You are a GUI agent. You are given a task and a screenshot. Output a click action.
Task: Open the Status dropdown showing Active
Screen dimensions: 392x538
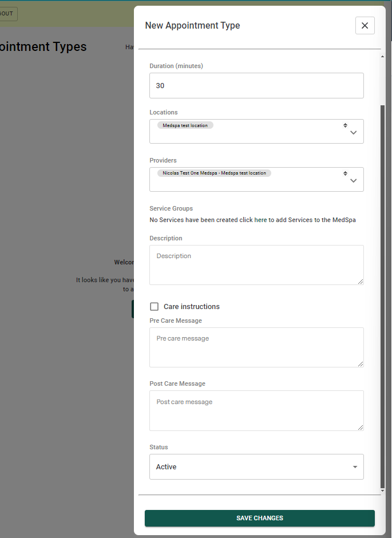[256, 466]
